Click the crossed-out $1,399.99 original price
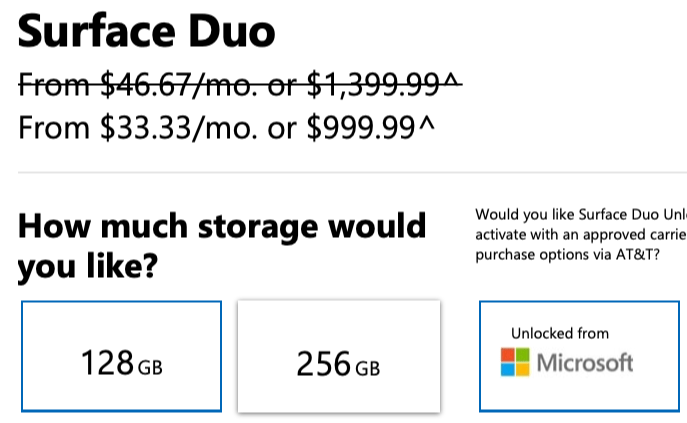This screenshot has height=423, width=687. 373,88
